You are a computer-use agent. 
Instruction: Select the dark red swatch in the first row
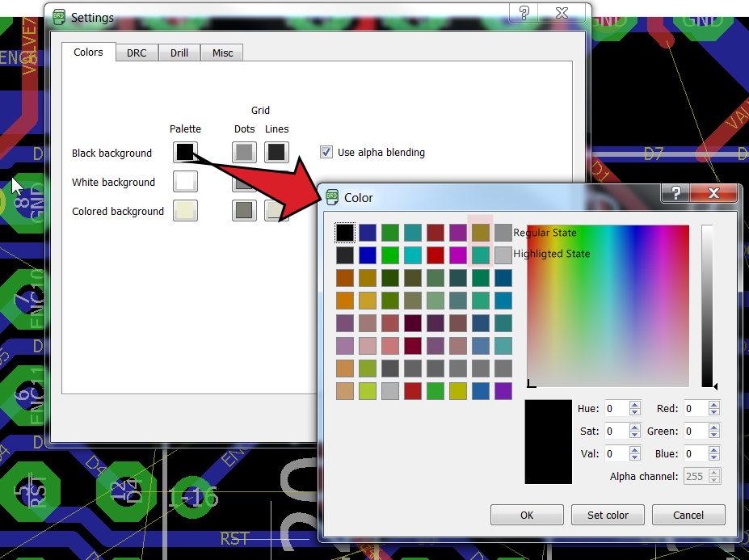(436, 233)
